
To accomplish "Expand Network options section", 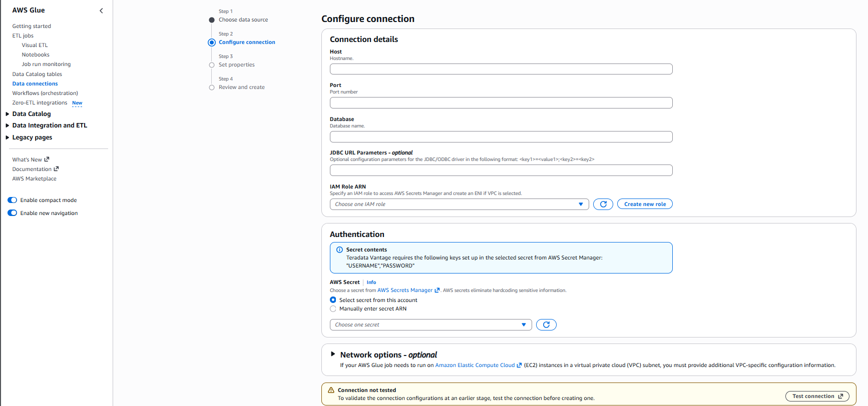I will coord(333,354).
